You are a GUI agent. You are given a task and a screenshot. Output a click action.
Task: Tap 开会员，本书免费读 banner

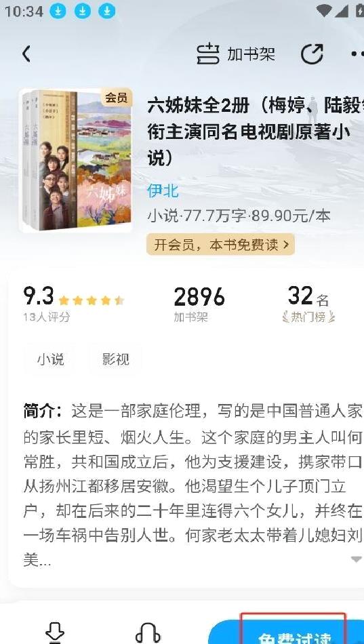[x=220, y=245]
